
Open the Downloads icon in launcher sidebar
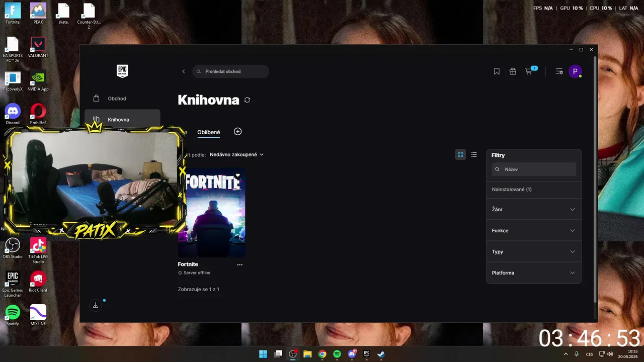coord(96,305)
